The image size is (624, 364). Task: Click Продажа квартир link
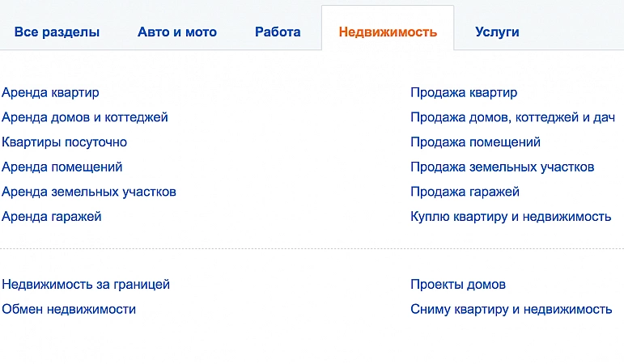tap(464, 93)
